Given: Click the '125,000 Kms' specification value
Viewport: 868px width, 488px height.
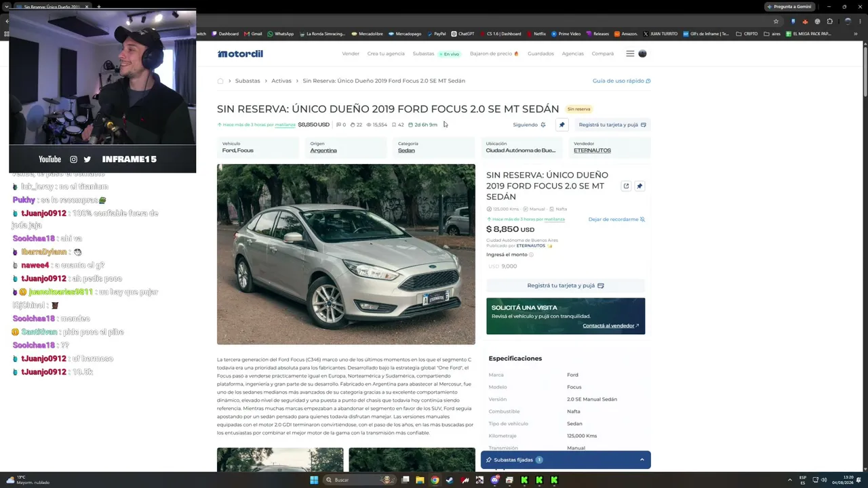Looking at the screenshot, I should (582, 436).
